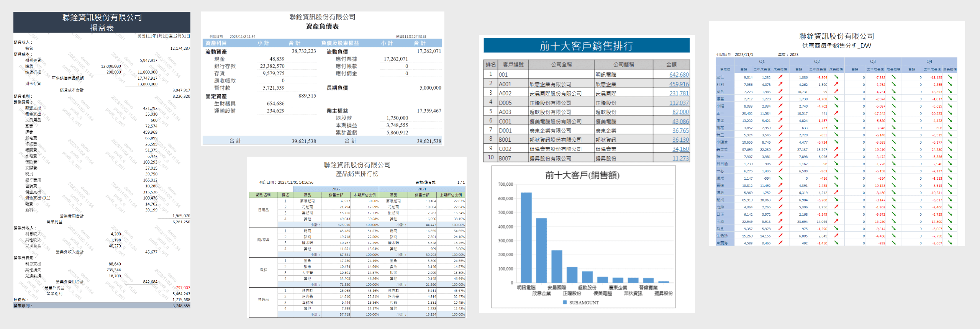Click the supplier name 義美美
The width and height of the screenshot is (980, 329).
tap(722, 149)
